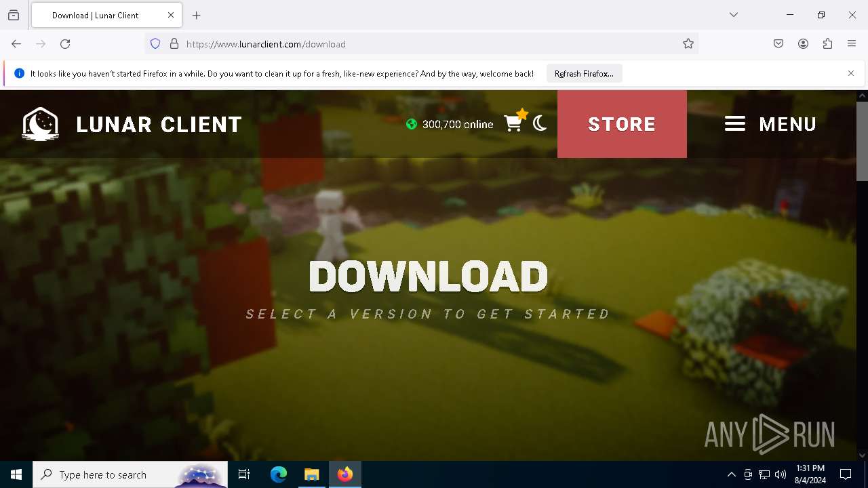Click the green globe online icon
Screen dimensions: 868x488
click(412, 124)
